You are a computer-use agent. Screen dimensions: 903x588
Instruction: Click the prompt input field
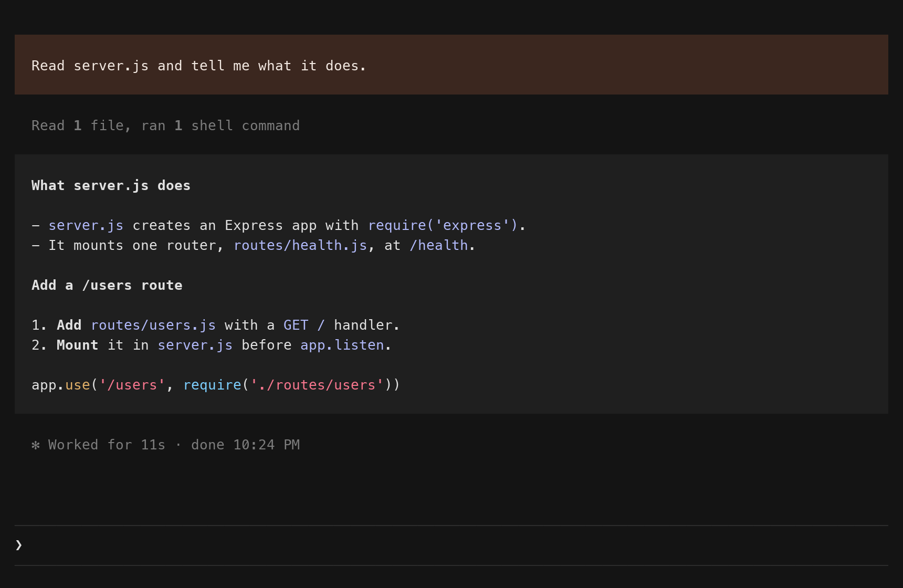451,545
